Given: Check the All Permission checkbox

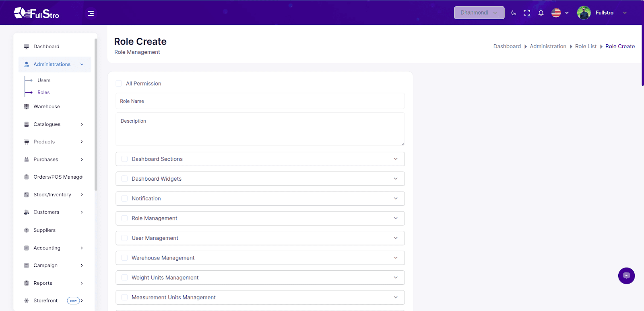Looking at the screenshot, I should tap(119, 83).
